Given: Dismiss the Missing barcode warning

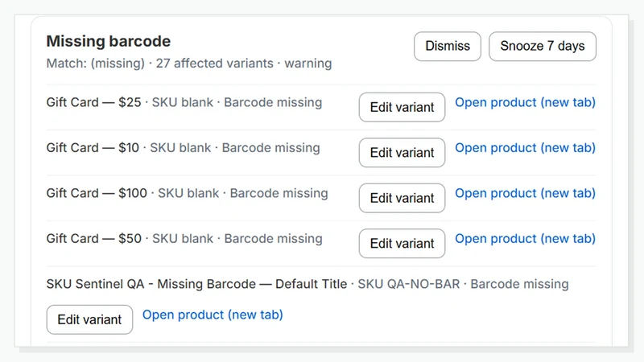Looking at the screenshot, I should click(x=448, y=47).
